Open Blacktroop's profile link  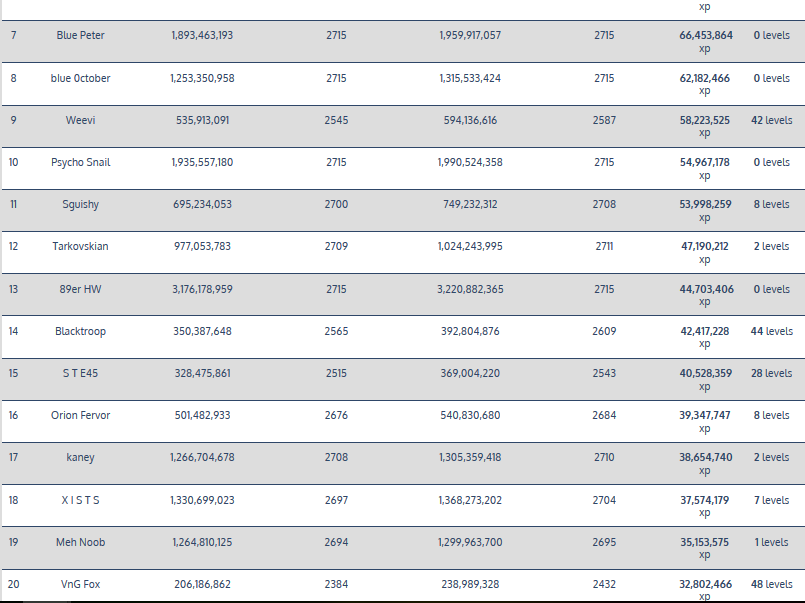point(80,331)
